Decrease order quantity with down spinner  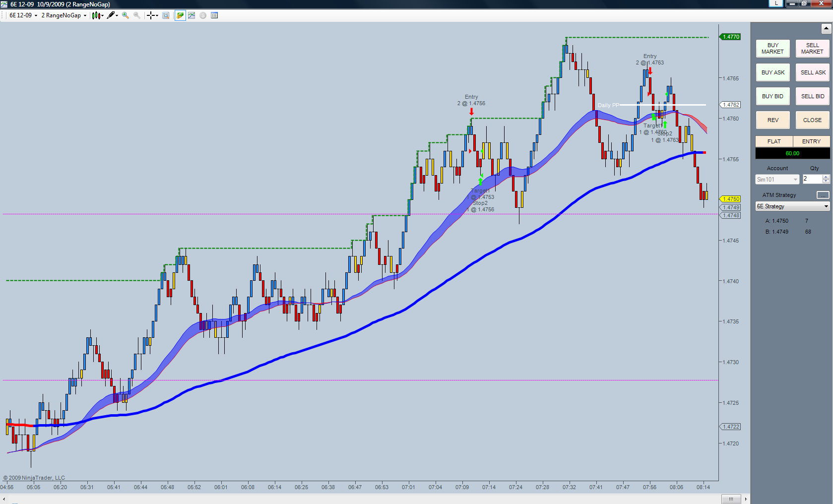tap(826, 182)
